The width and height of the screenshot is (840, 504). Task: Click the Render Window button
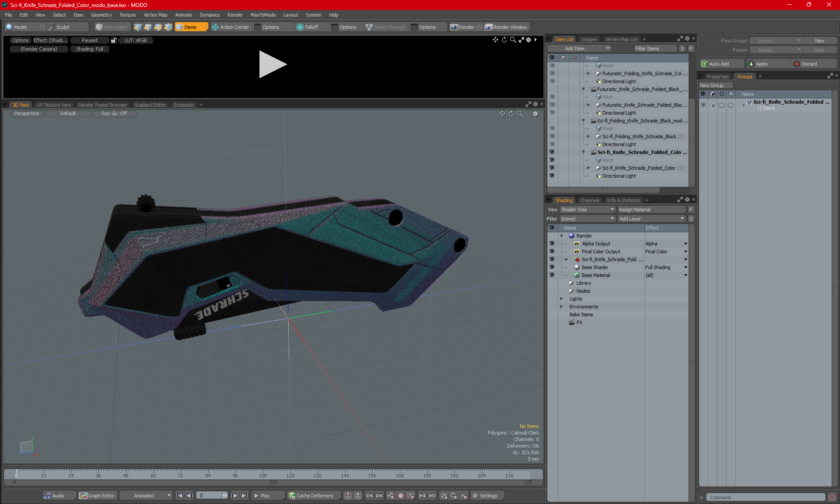506,27
